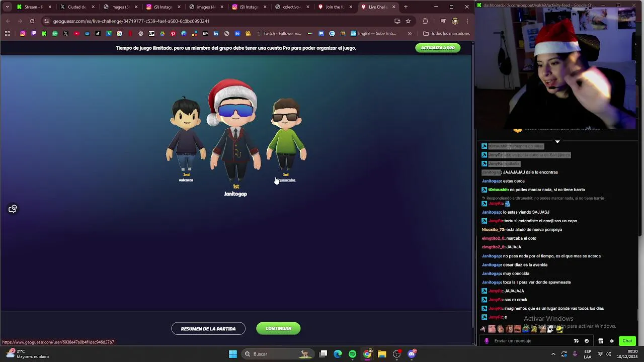This screenshot has height=362, width=644.
Task: Switch to the Join the fun tab
Action: coord(334,7)
